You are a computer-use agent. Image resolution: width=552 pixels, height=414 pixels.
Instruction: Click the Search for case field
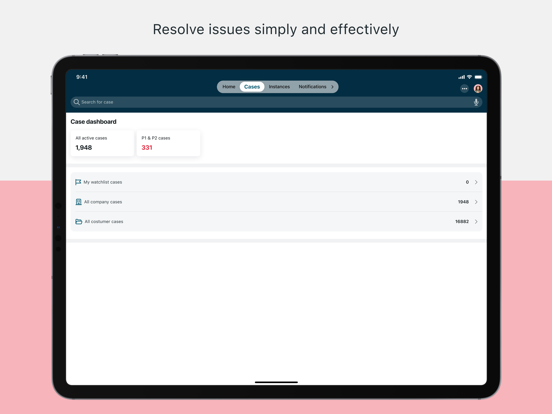276,102
